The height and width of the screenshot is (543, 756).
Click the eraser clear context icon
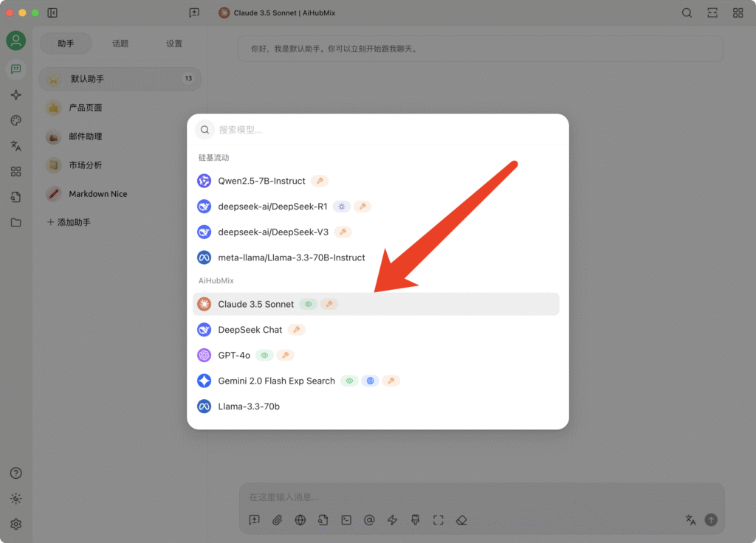pyautogui.click(x=461, y=520)
